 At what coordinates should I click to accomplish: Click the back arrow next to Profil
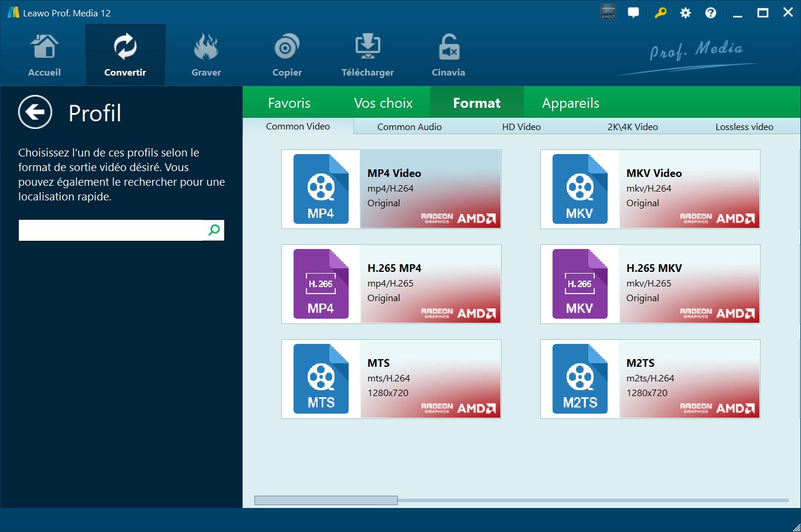(x=35, y=112)
